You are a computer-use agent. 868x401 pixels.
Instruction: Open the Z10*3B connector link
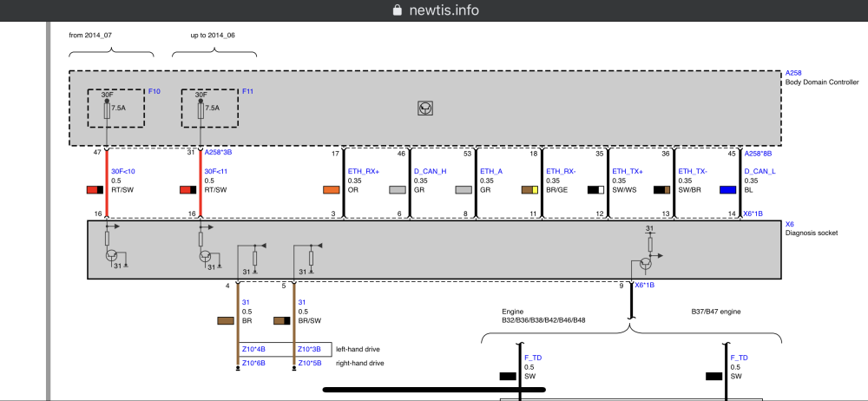click(310, 350)
